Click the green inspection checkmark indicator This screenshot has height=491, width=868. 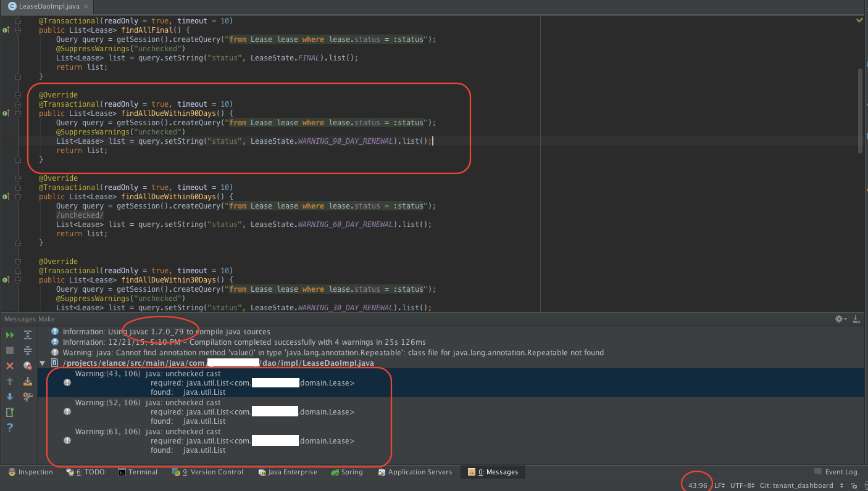pyautogui.click(x=859, y=20)
